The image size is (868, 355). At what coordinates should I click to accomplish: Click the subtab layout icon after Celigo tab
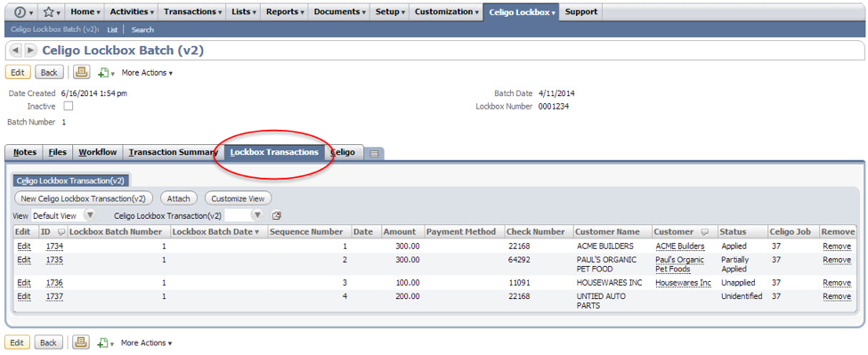tap(374, 154)
